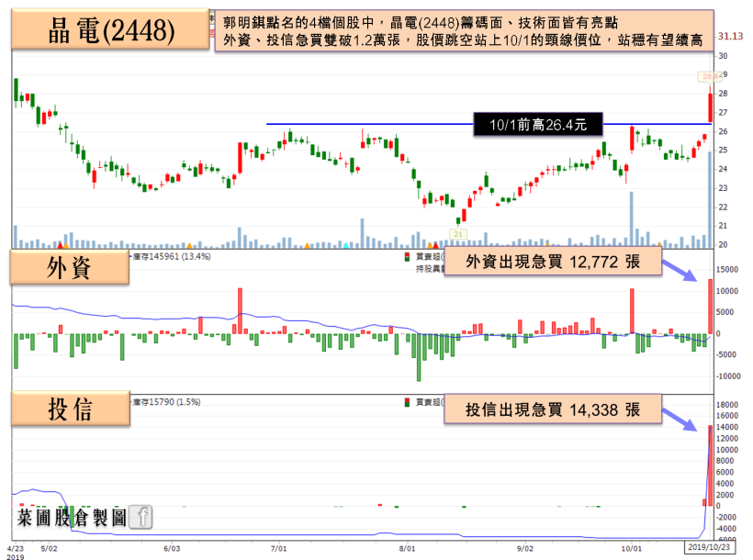The width and height of the screenshot is (753, 560).
Task: Click the 買賣超 legend marker in 投信 chart
Action: click(408, 402)
